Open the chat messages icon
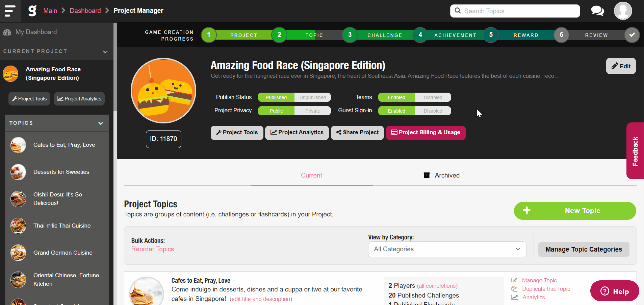Screen dimensions: 644x305 click(x=597, y=11)
